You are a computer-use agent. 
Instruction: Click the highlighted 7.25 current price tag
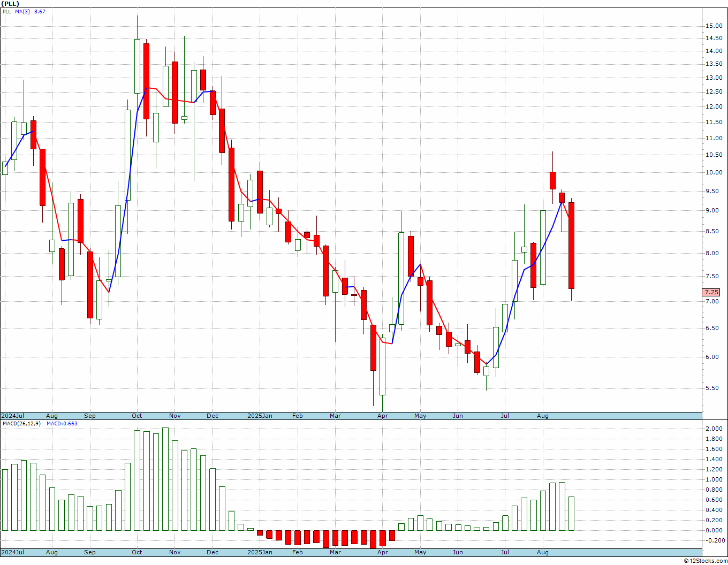tap(712, 292)
